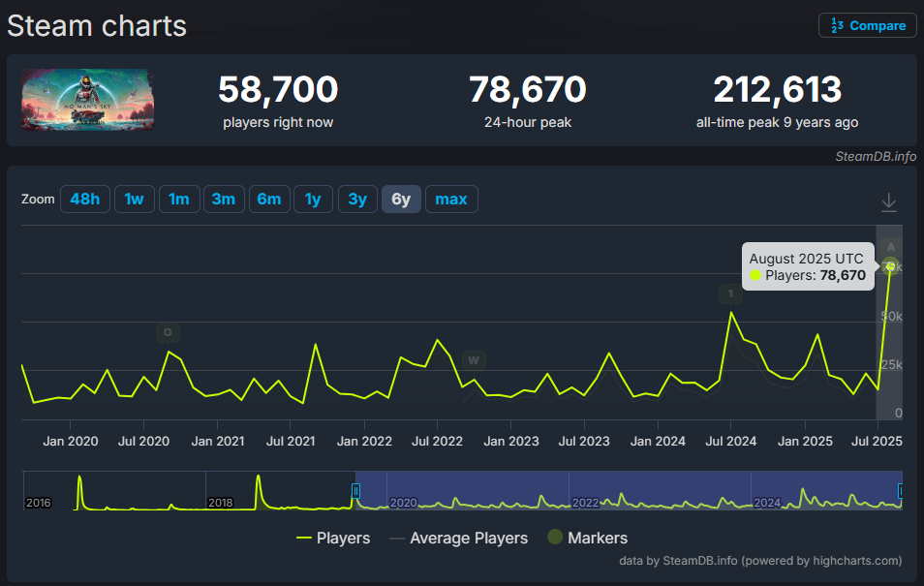Click the marker labeled 1 near July 2024
Viewport: 924px width, 586px height.
coord(730,293)
